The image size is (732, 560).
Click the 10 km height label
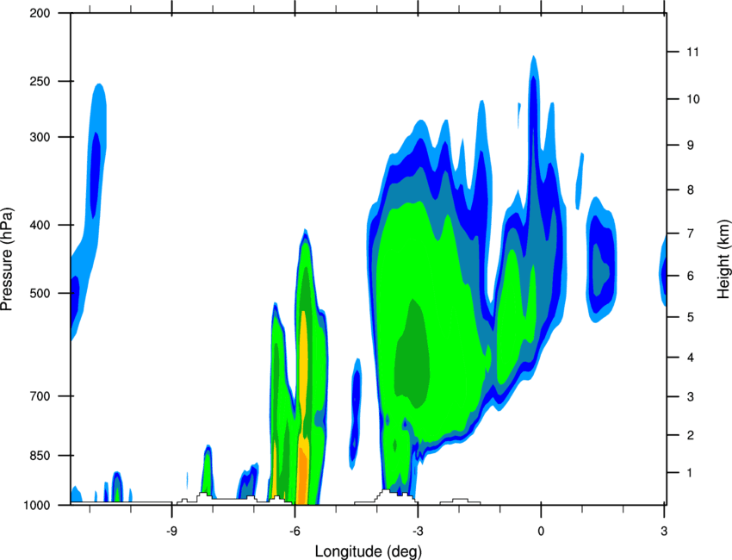[693, 99]
